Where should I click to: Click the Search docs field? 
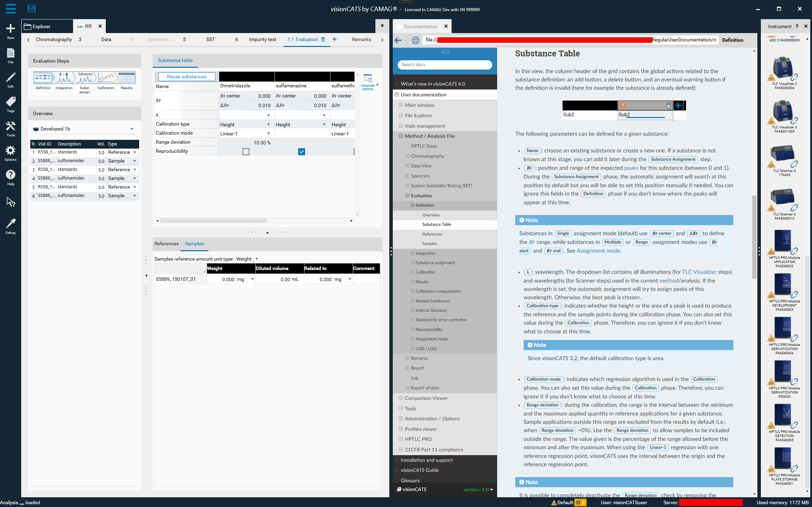[445, 65]
